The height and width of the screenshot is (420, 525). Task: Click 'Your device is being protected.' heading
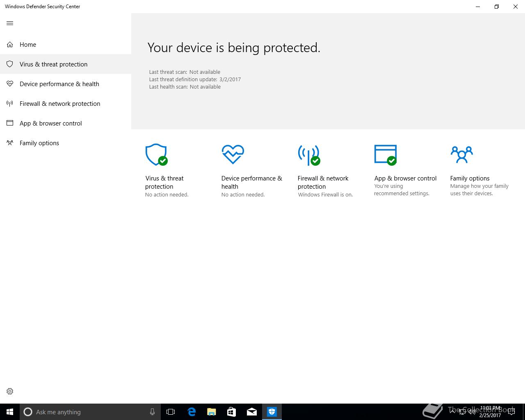pyautogui.click(x=234, y=48)
